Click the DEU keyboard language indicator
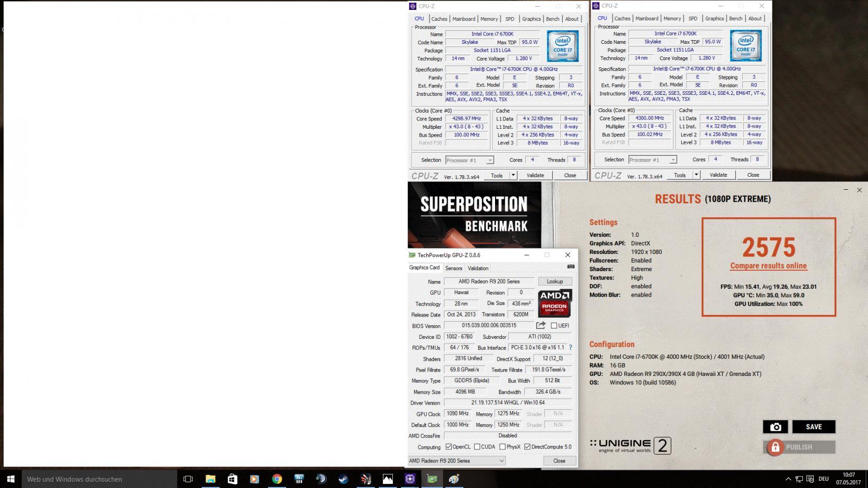Screen dimensions: 868x488 click(x=824, y=479)
